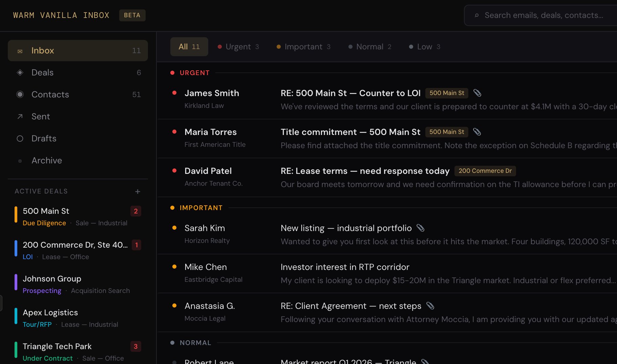Open David Patel lease terms email
The image size is (617, 364).
tap(387, 177)
